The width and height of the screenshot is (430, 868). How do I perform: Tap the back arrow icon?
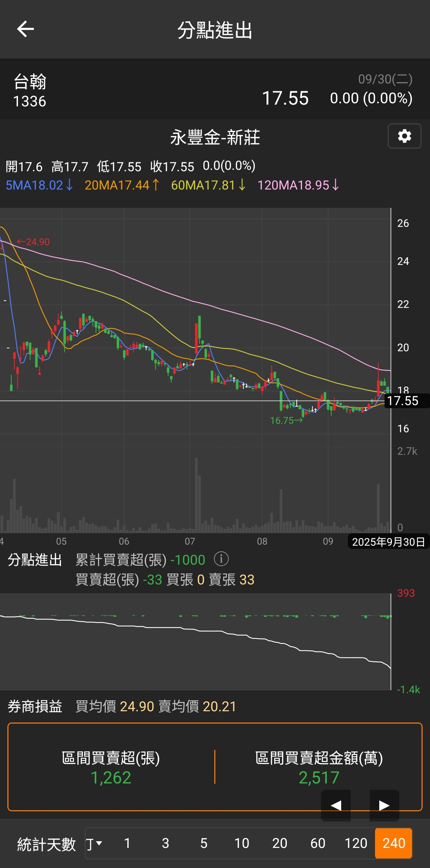click(25, 29)
